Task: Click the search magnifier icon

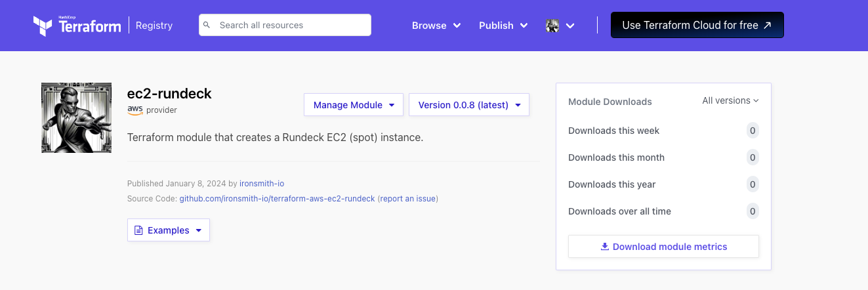Action: (x=207, y=25)
